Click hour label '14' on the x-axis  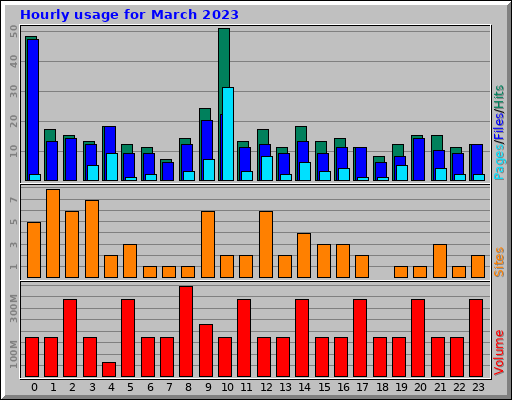[304, 387]
